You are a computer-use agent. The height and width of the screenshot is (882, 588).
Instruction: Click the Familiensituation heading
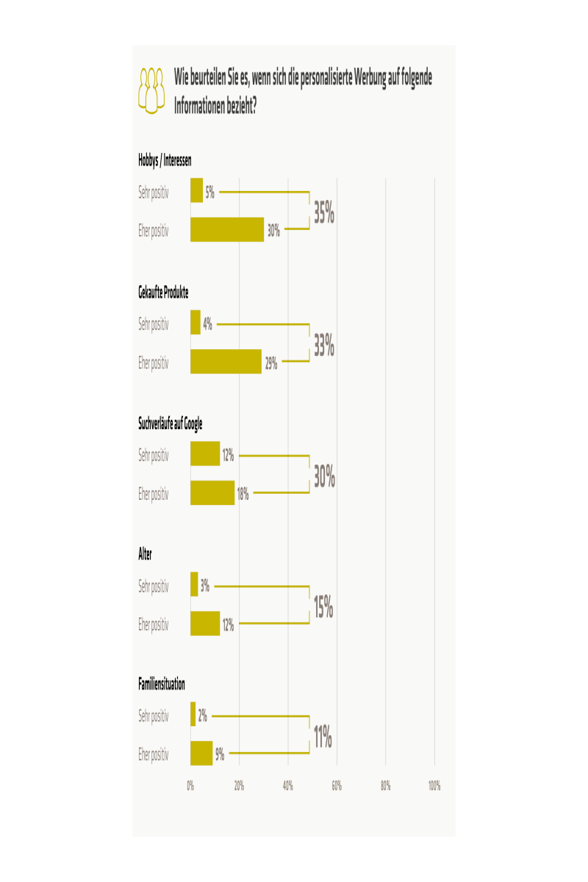[x=162, y=684]
